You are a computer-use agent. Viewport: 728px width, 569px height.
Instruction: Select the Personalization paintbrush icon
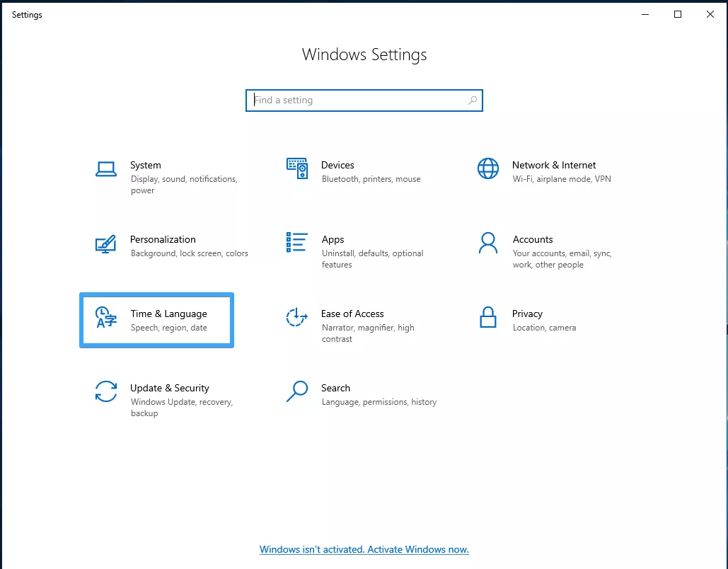tap(105, 243)
